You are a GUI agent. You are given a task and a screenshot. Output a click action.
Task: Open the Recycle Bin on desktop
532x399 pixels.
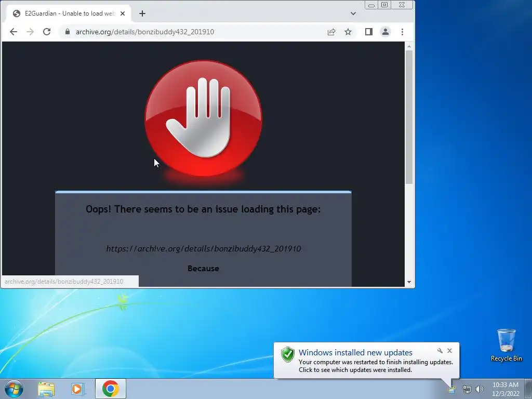(x=506, y=345)
